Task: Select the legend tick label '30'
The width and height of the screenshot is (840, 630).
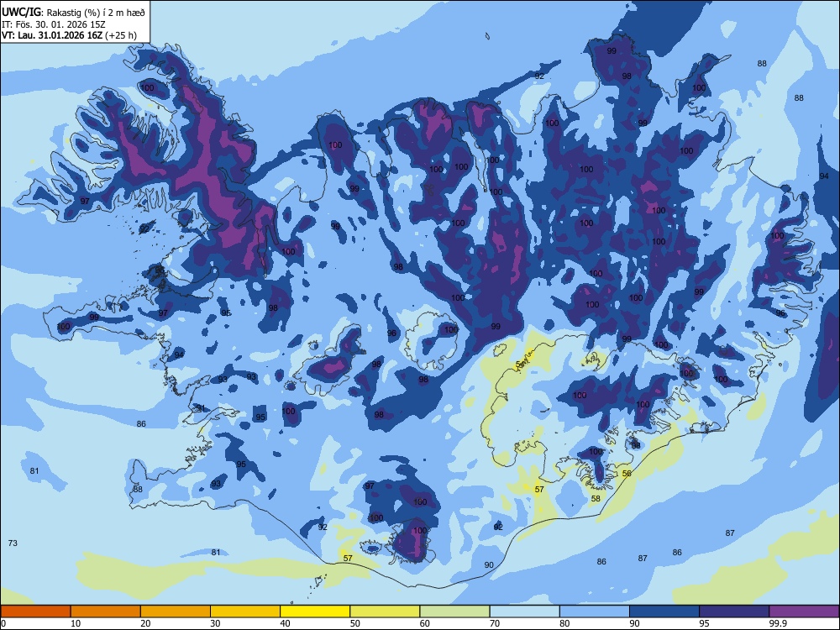Action: click(215, 623)
